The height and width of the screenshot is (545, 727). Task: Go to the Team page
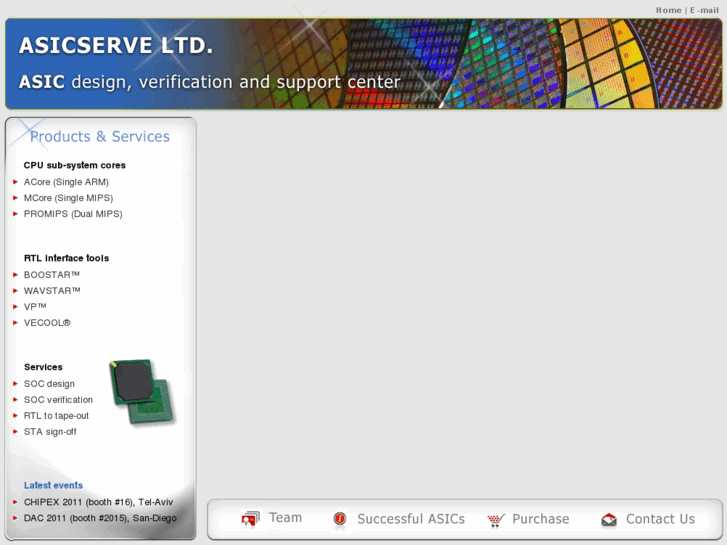coord(285,518)
